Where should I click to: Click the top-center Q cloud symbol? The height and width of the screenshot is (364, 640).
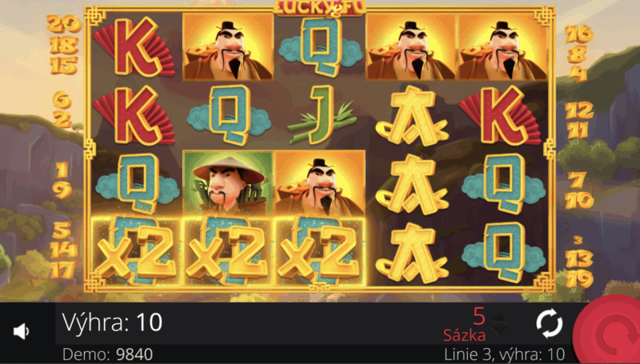click(321, 47)
